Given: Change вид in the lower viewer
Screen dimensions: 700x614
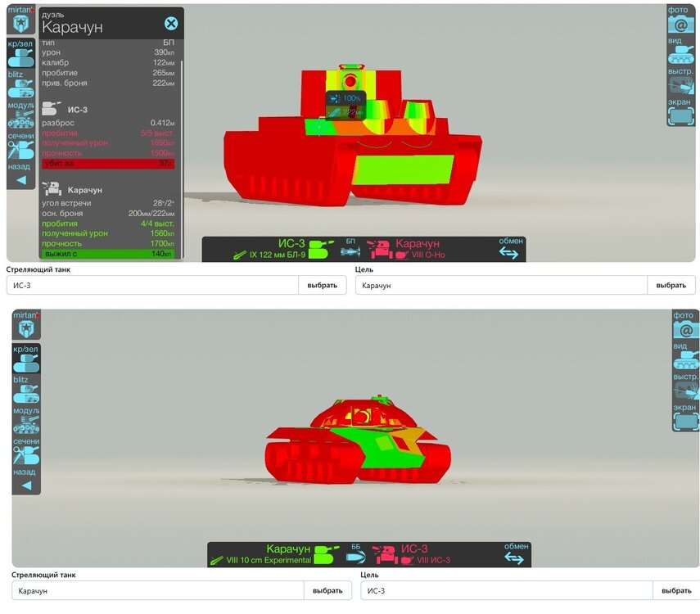Looking at the screenshot, I should point(686,356).
